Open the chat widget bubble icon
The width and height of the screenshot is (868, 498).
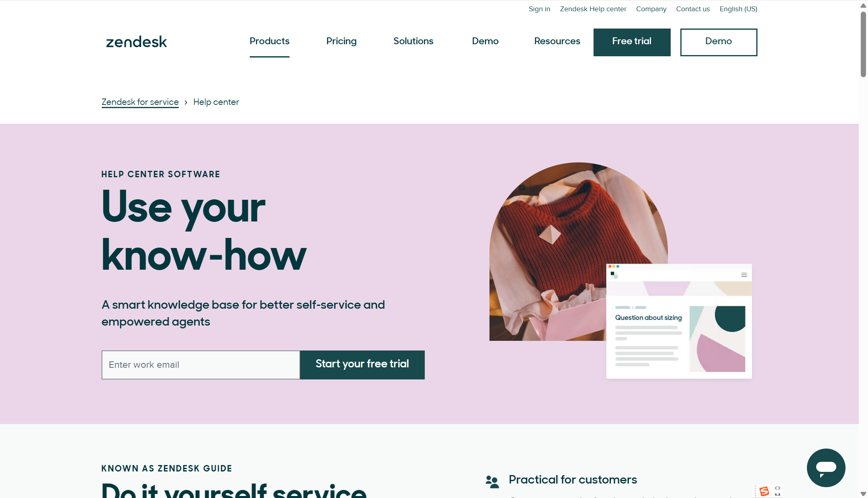click(826, 467)
